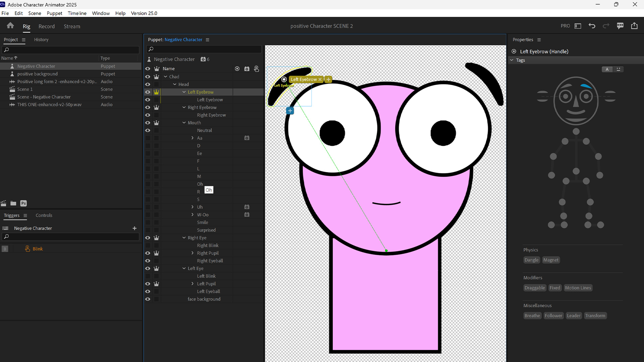Click the camera icon on the Aa row
The image size is (644, 362).
(247, 138)
